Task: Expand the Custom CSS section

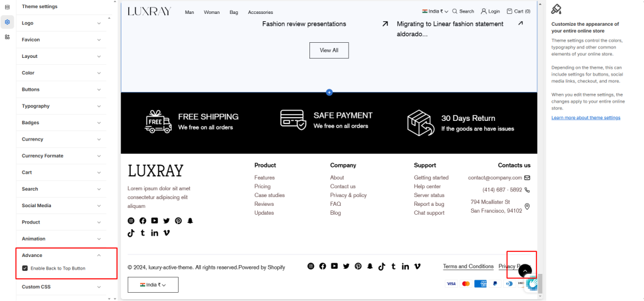Action: pyautogui.click(x=61, y=287)
